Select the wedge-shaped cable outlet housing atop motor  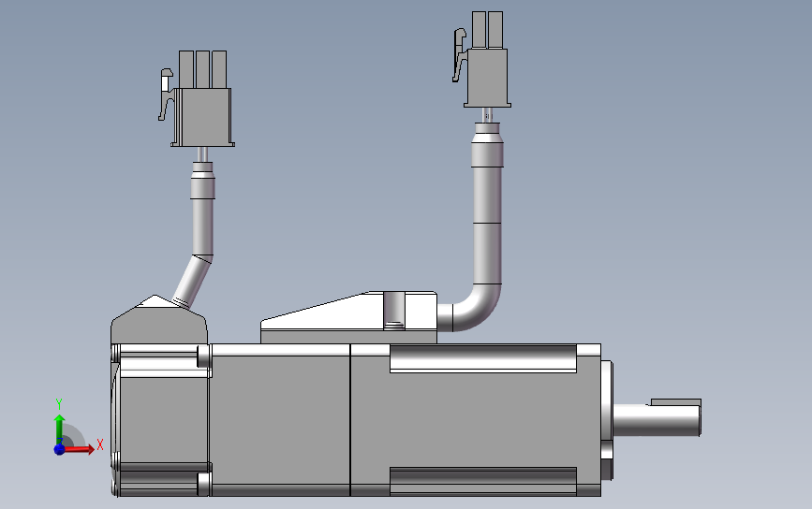pyautogui.click(x=348, y=317)
